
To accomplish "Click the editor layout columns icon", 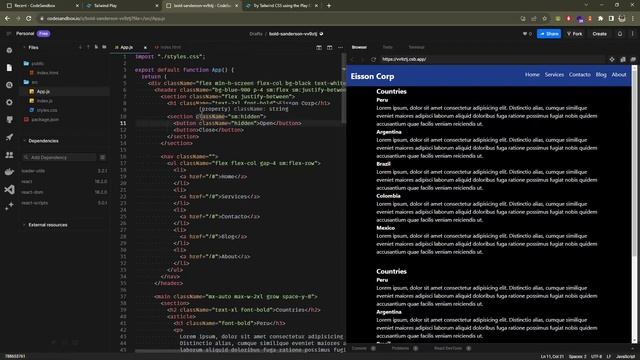I will (x=329, y=47).
